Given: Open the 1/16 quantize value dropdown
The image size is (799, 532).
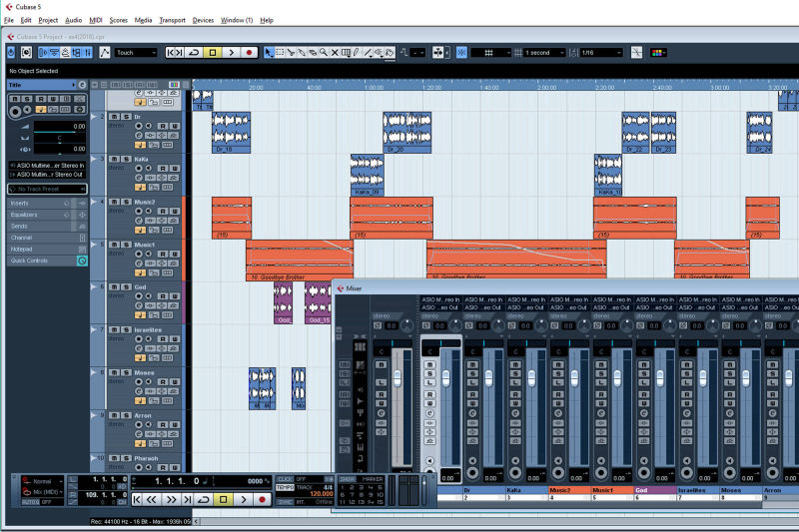Looking at the screenshot, I should (x=600, y=53).
